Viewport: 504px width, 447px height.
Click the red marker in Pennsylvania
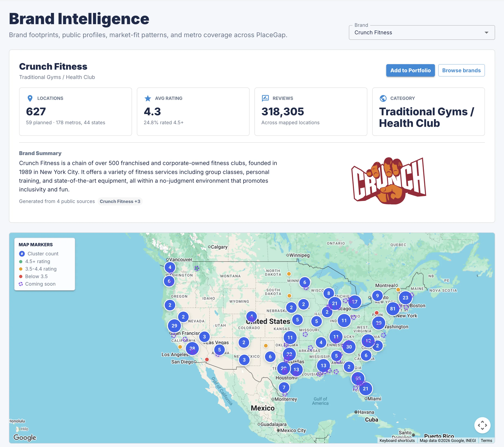[x=376, y=313]
